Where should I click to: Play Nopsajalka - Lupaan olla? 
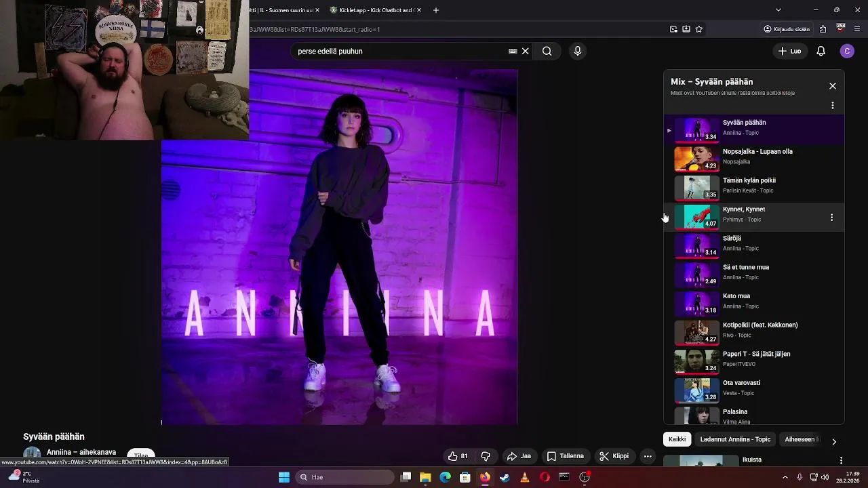point(757,152)
